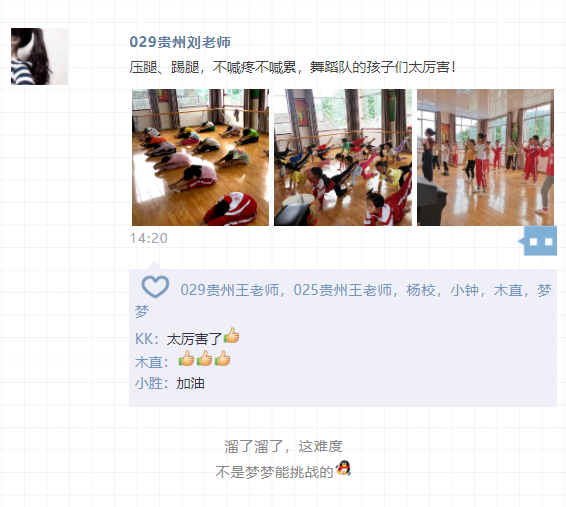Click the first thumbs-up emoji in 木直's comment

187,358
